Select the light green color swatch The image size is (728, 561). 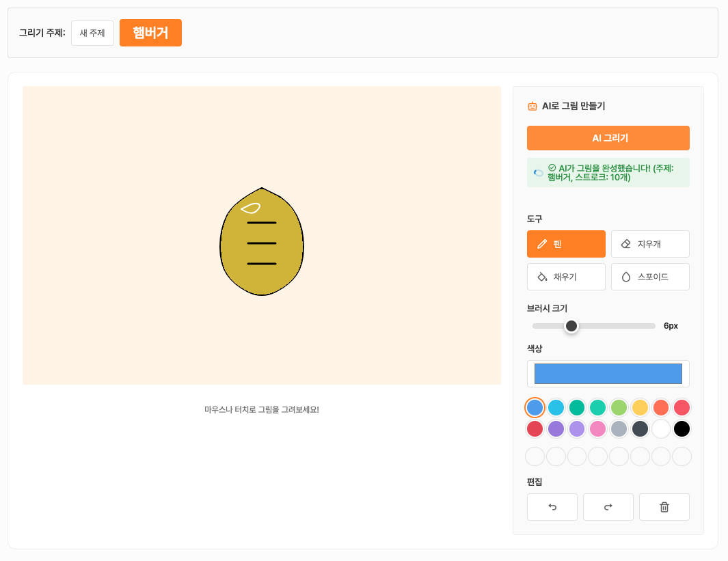619,408
